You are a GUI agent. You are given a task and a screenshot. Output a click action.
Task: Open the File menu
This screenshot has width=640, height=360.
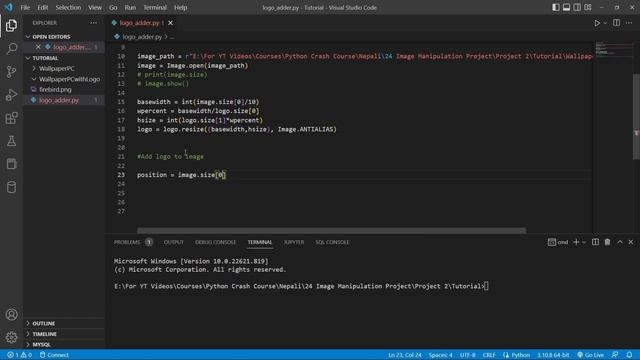click(25, 7)
